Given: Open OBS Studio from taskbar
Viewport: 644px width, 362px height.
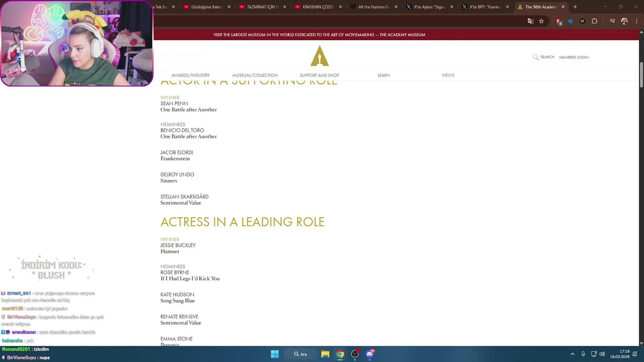Looking at the screenshot, I should [355, 354].
